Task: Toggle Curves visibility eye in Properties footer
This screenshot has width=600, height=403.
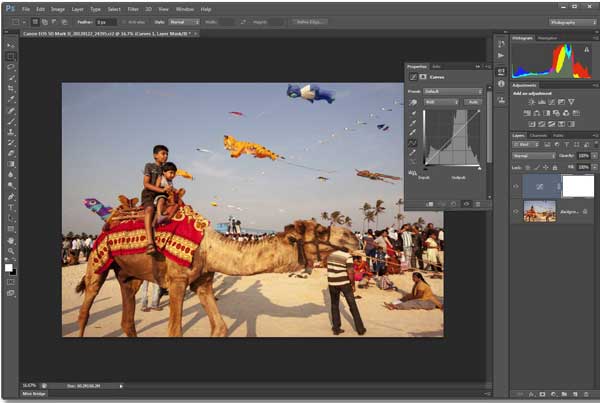Action: pos(466,204)
